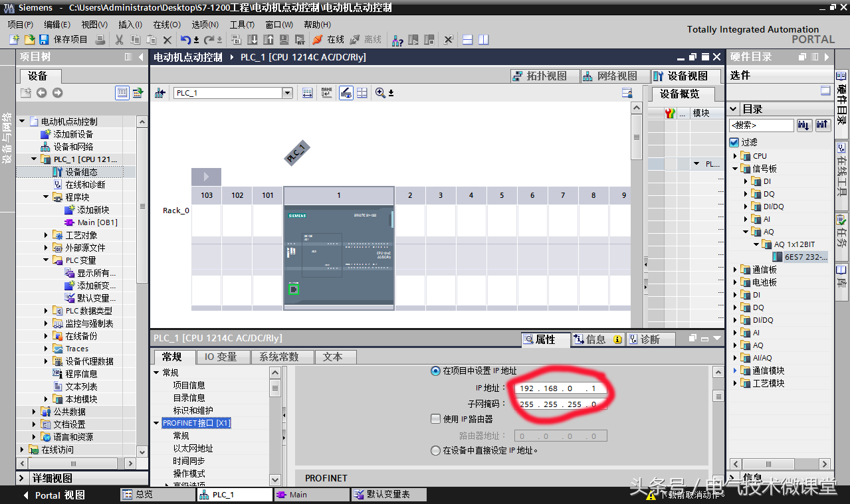850x504 pixels.
Task: Switch to Portal 视图
Action: [54, 495]
